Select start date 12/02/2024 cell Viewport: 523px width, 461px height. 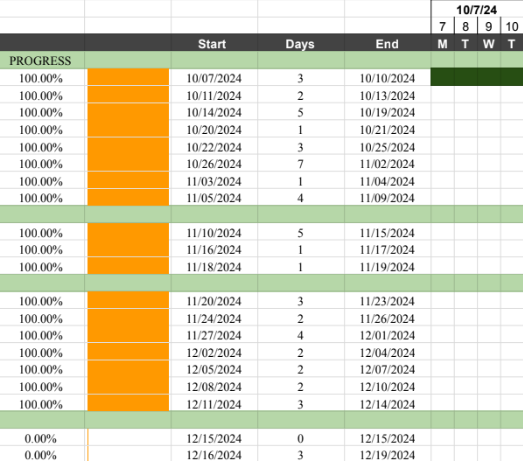pyautogui.click(x=214, y=352)
